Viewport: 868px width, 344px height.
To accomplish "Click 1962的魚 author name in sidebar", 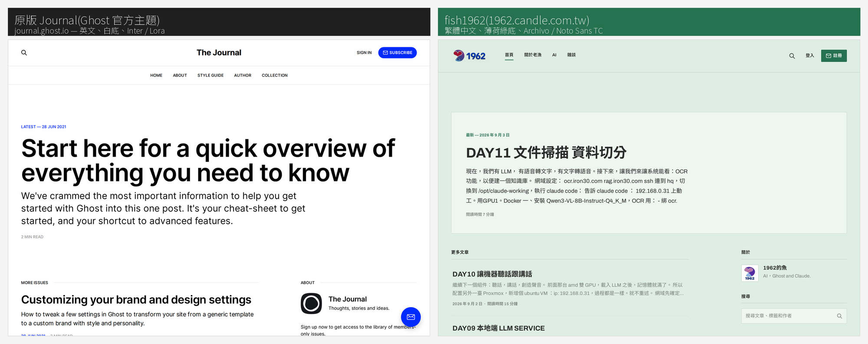I will tap(775, 268).
